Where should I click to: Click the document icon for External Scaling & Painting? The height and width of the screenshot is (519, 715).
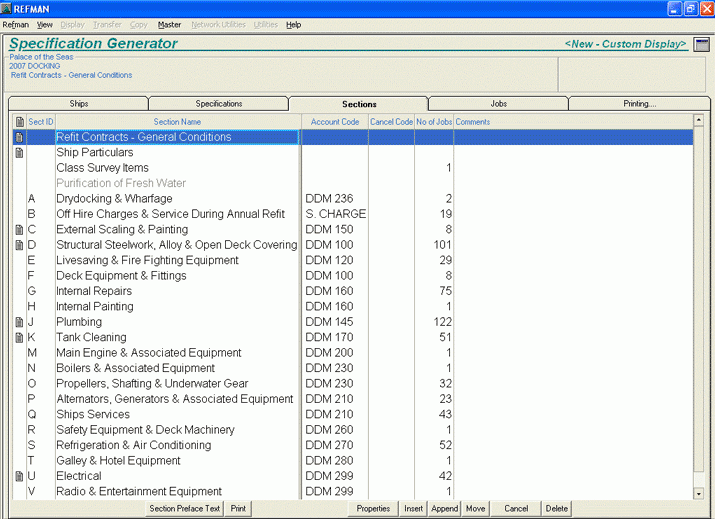[x=19, y=230]
